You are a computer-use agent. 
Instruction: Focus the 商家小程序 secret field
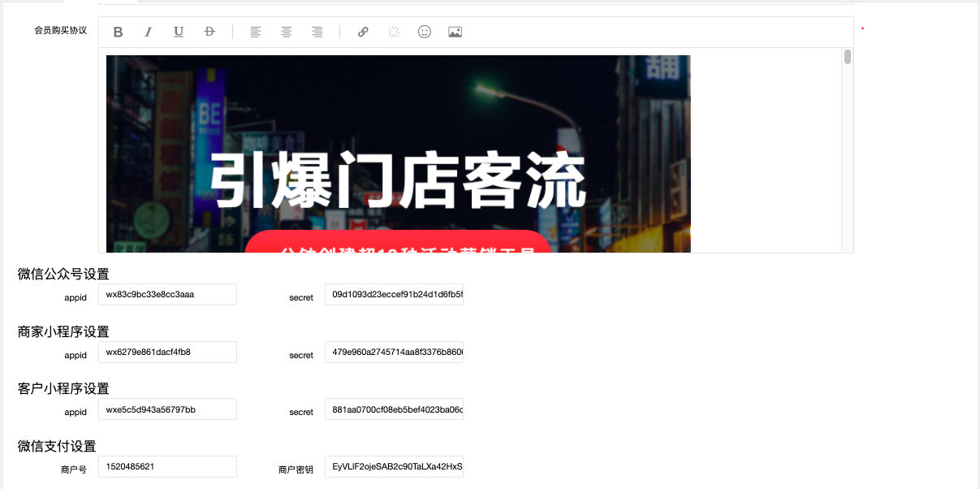click(x=394, y=352)
